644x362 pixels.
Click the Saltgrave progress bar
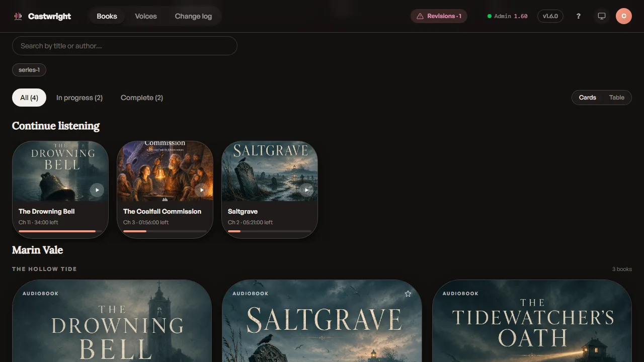click(x=270, y=231)
